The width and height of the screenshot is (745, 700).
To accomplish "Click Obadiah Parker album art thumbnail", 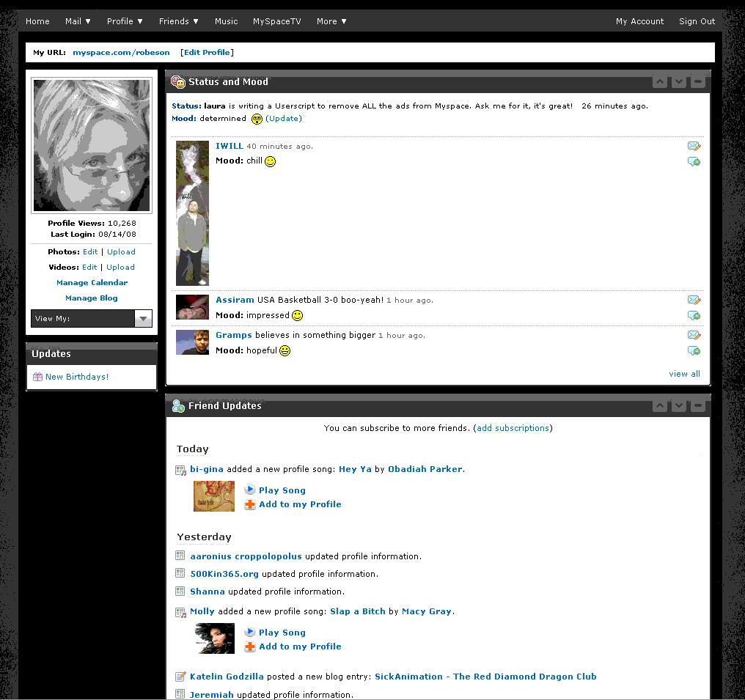I will click(214, 496).
